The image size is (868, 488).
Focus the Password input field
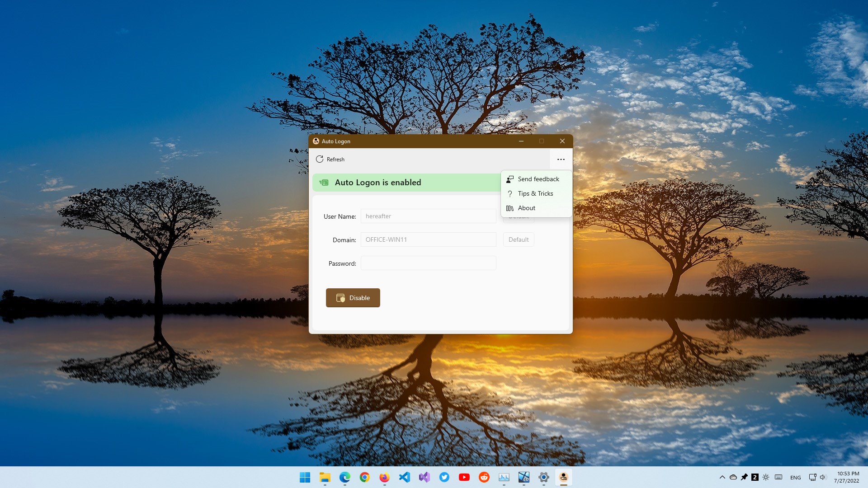click(429, 263)
